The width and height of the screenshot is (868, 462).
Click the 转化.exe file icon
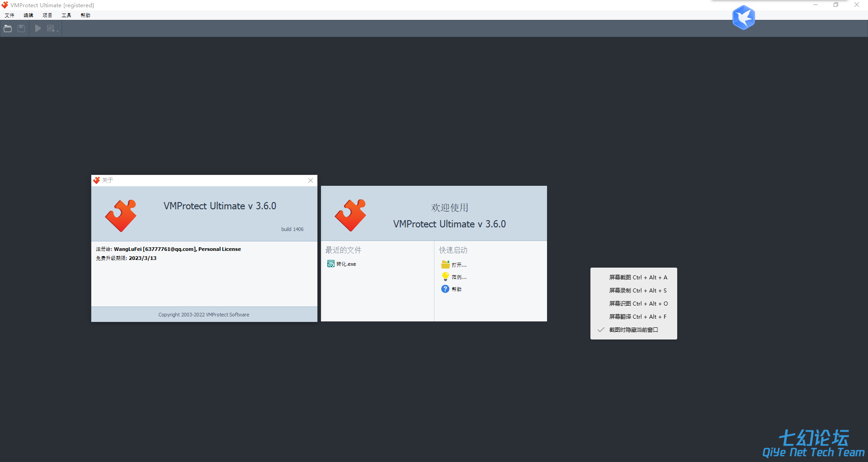pyautogui.click(x=331, y=264)
